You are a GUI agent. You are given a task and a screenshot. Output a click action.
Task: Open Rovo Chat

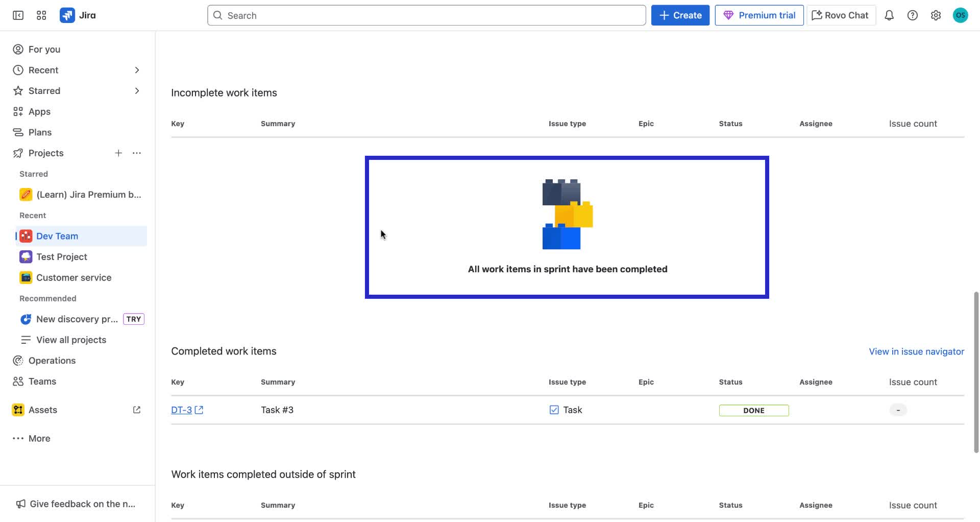tap(840, 15)
